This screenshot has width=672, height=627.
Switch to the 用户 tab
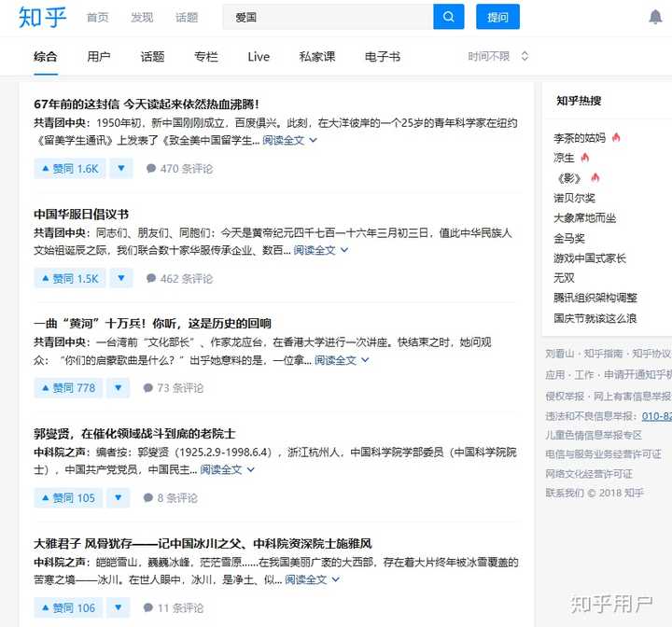pos(99,57)
